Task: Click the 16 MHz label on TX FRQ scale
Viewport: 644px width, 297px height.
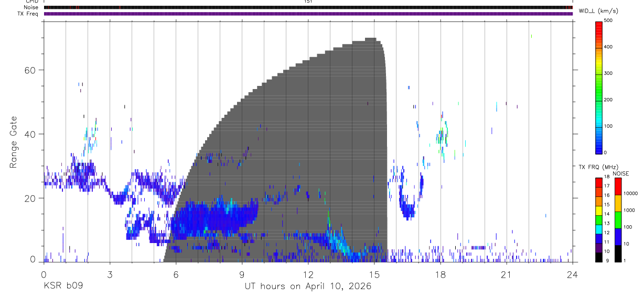Action: [x=607, y=195]
